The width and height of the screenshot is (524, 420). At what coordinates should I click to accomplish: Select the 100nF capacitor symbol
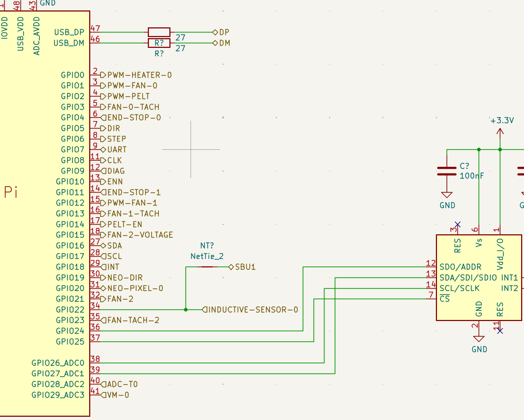click(447, 171)
